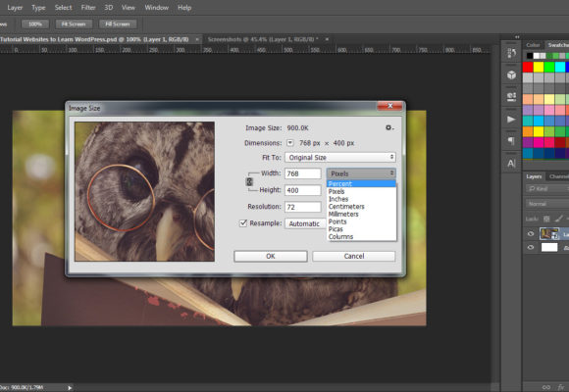Close the Screenshots document tab
Viewport: 569px width, 392px height.
(327, 39)
